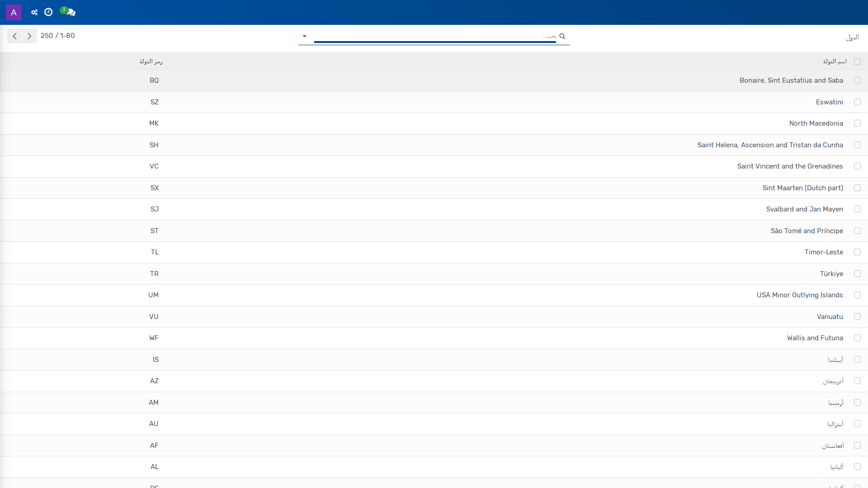868x488 pixels.
Task: Focus the search input field
Action: [435, 36]
